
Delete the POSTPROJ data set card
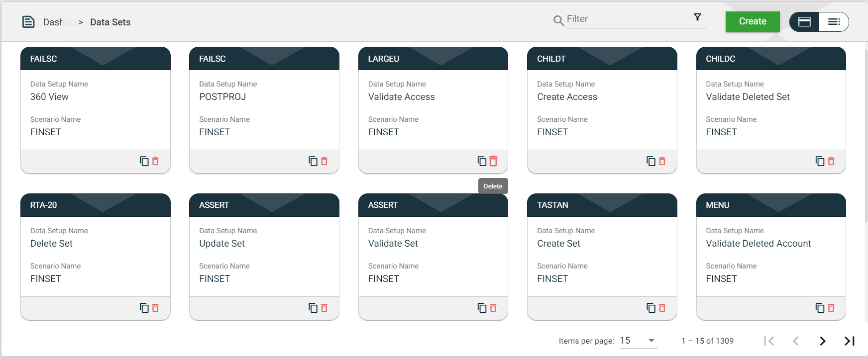[324, 161]
